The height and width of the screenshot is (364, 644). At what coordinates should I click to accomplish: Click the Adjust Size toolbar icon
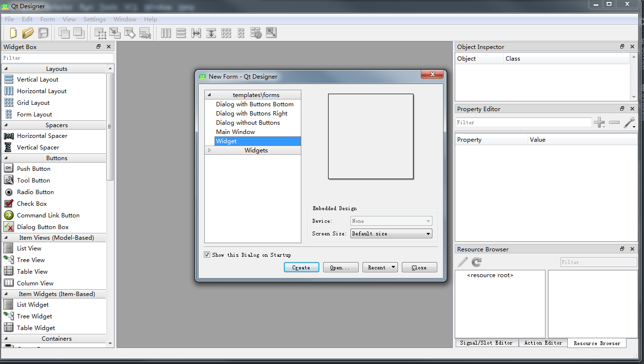[271, 33]
